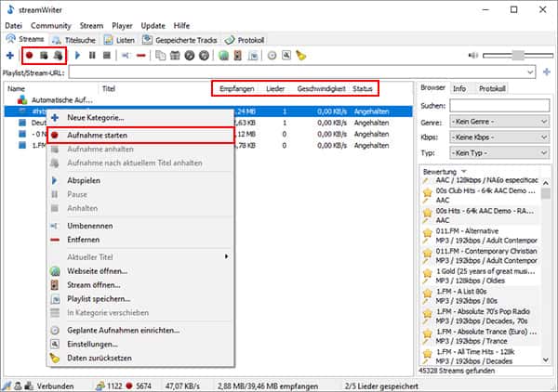Choose Geplante Aufnahmen einrichten... in the context menu
Image resolution: width=558 pixels, height=392 pixels.
point(140,330)
